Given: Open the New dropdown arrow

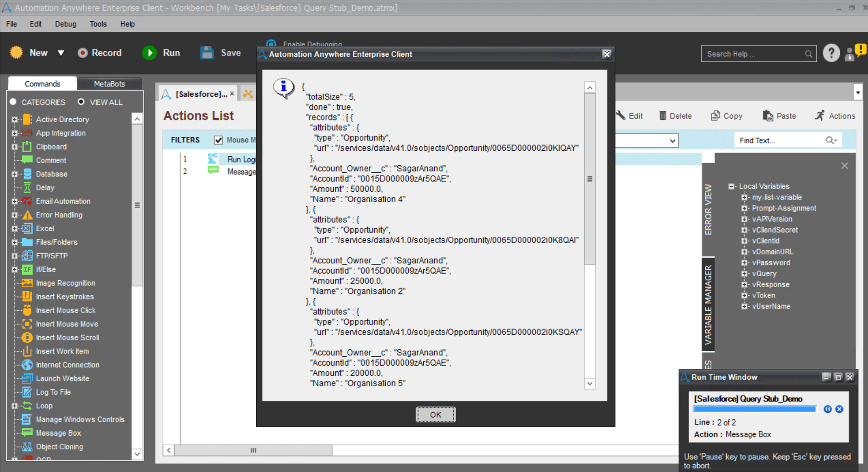Looking at the screenshot, I should [x=61, y=53].
